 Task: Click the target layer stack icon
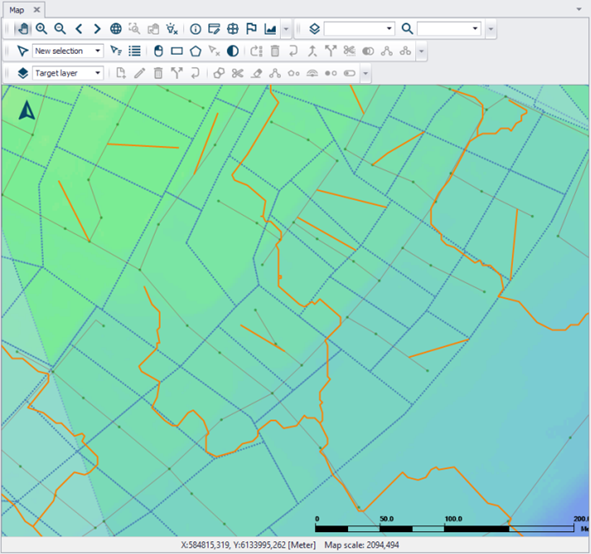point(23,73)
